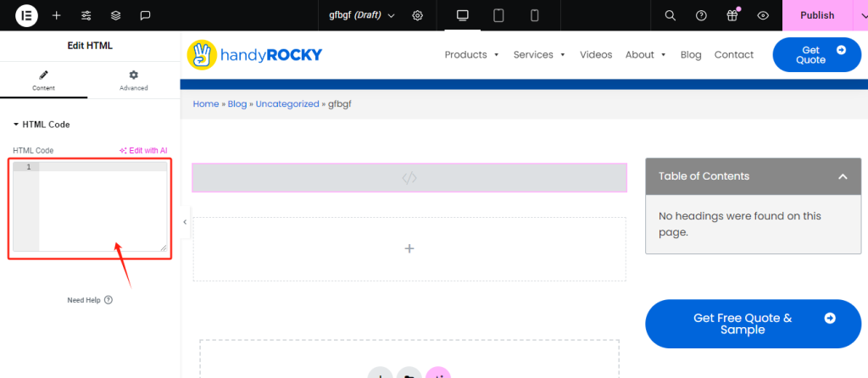Open the help question mark icon

pyautogui.click(x=701, y=15)
